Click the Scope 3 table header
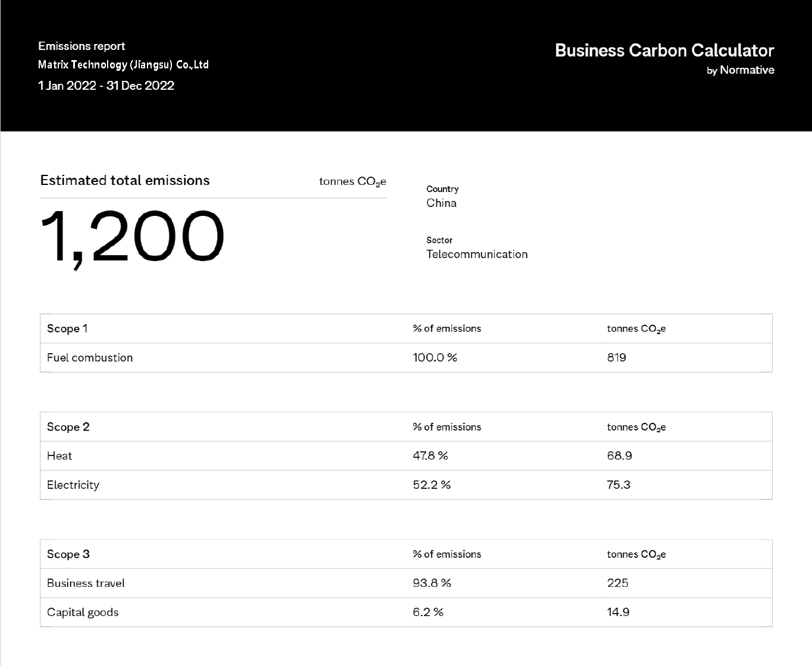 coord(68,554)
